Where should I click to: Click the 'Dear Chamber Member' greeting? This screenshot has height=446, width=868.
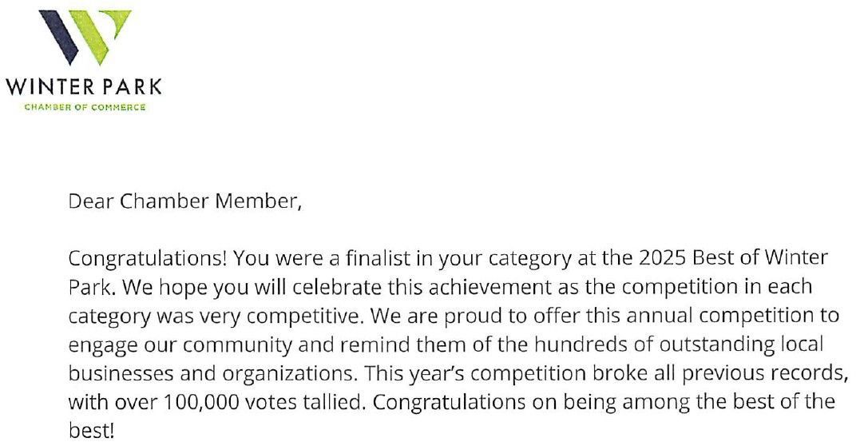coord(185,202)
